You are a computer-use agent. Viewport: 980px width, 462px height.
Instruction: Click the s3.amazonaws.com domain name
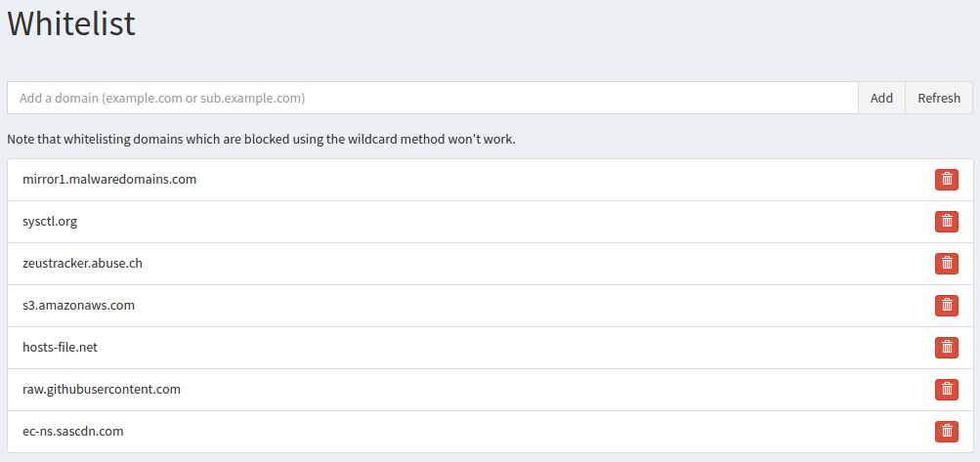[x=78, y=306]
